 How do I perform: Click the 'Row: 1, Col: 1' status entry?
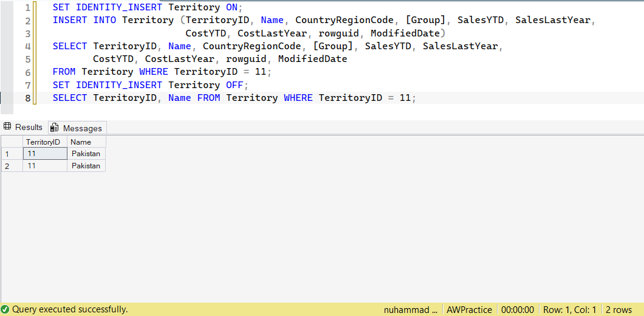570,310
